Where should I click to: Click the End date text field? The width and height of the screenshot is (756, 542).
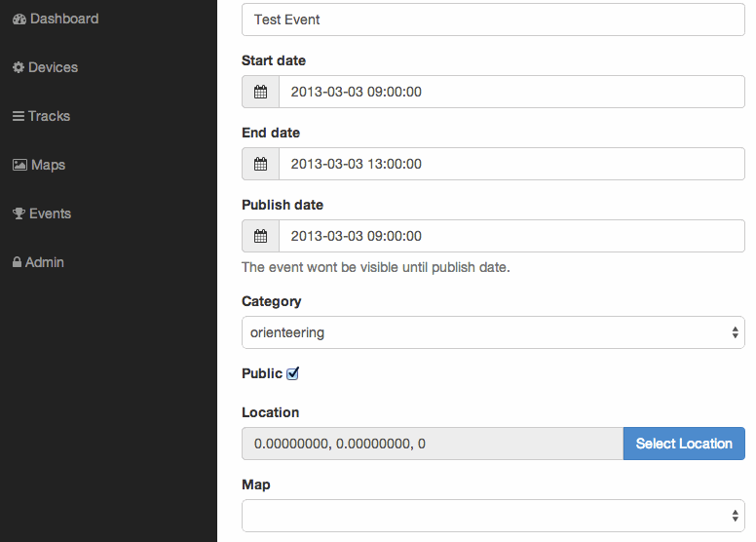[512, 164]
